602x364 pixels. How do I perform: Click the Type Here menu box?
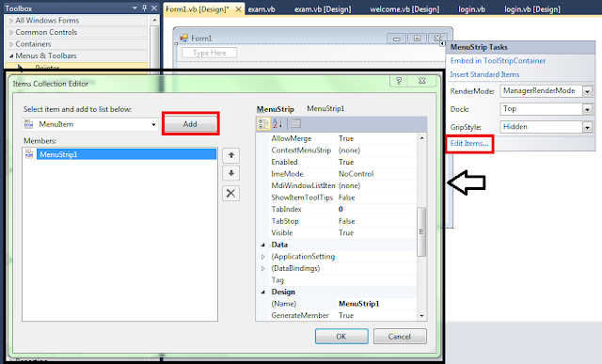coord(209,53)
